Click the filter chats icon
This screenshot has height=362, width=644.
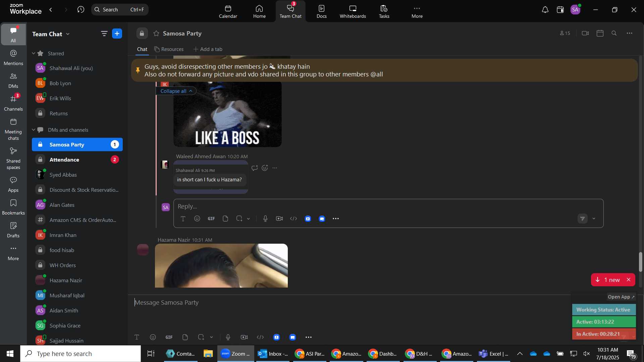[x=104, y=34]
